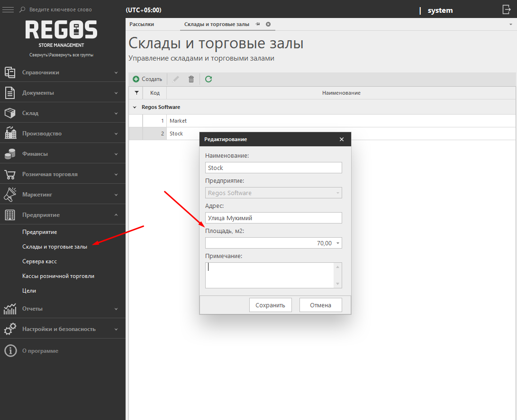
Task: Click the filter icon in the table header
Action: point(136,93)
